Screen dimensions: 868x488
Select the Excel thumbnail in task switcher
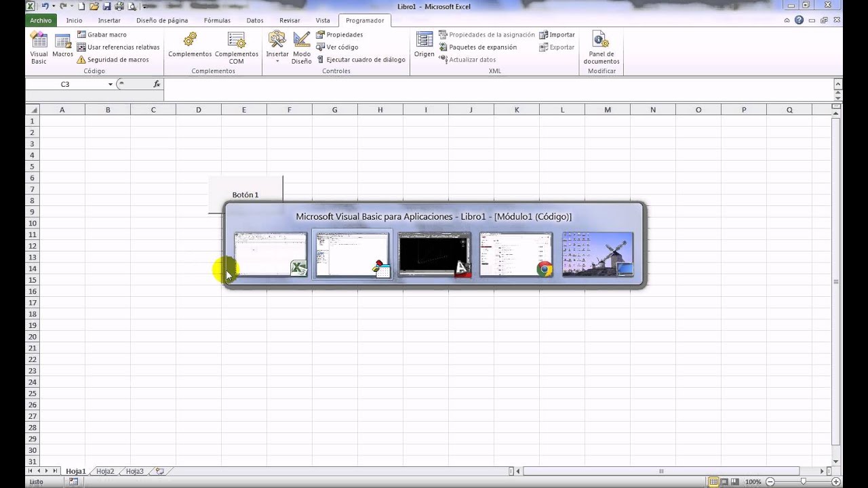[x=271, y=255]
